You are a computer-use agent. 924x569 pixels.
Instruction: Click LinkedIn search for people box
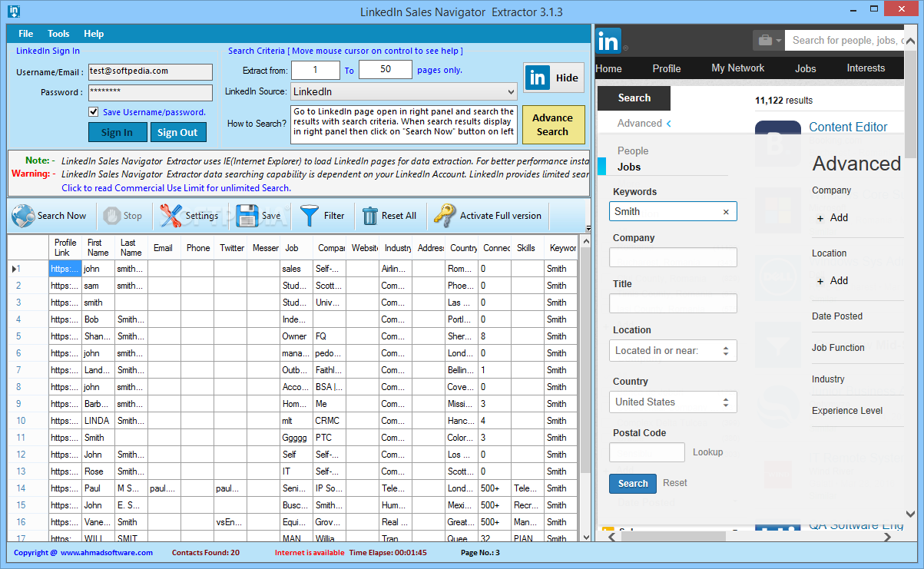844,41
